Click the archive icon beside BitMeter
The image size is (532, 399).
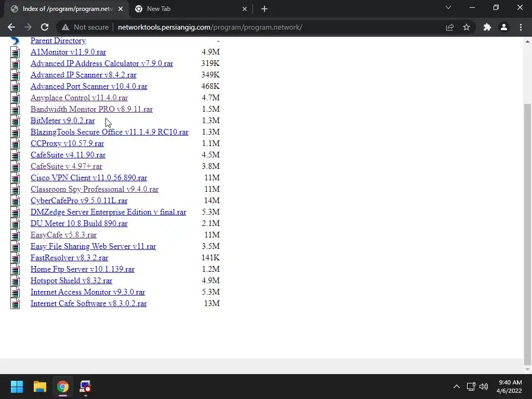pos(15,121)
